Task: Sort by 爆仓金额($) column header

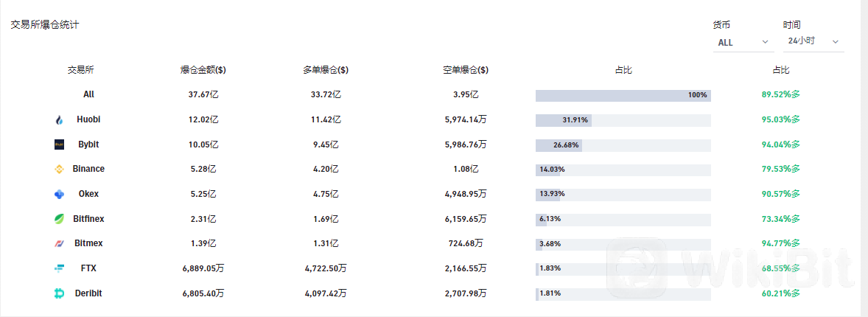Action: [203, 70]
